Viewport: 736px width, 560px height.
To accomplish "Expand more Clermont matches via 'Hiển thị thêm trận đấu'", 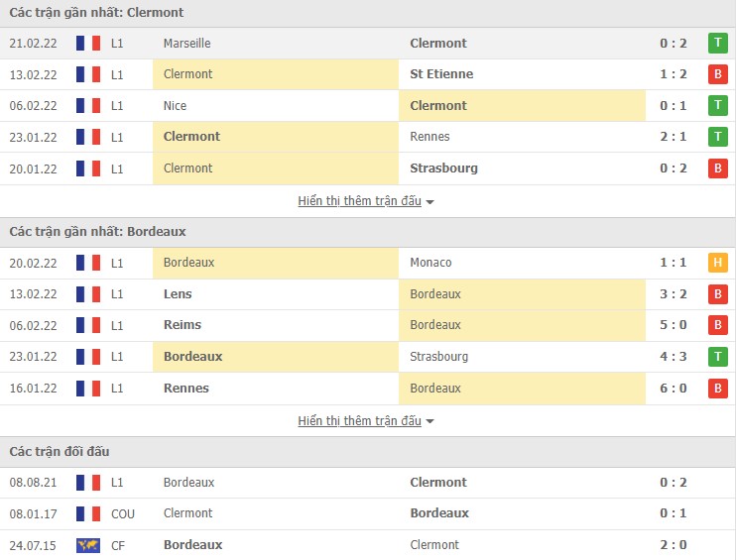I will [x=359, y=201].
